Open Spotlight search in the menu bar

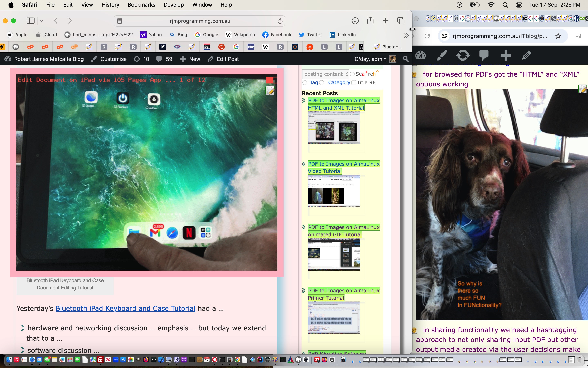coord(505,5)
